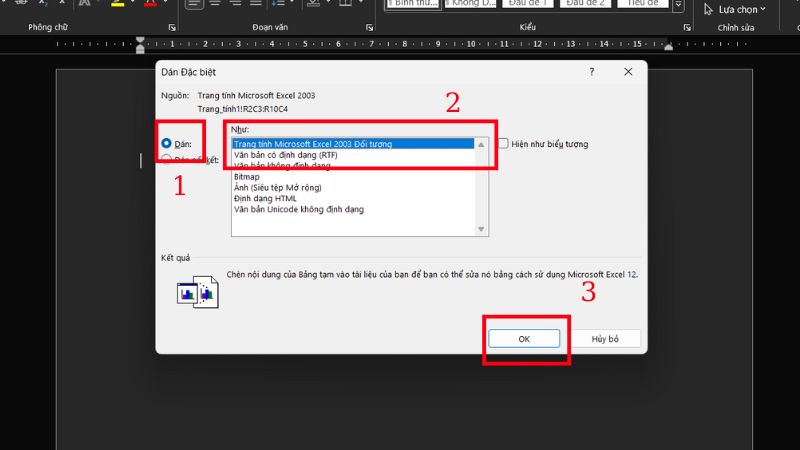Justify text in Đoạn văn group
The image size is (800, 450).
click(256, 3)
